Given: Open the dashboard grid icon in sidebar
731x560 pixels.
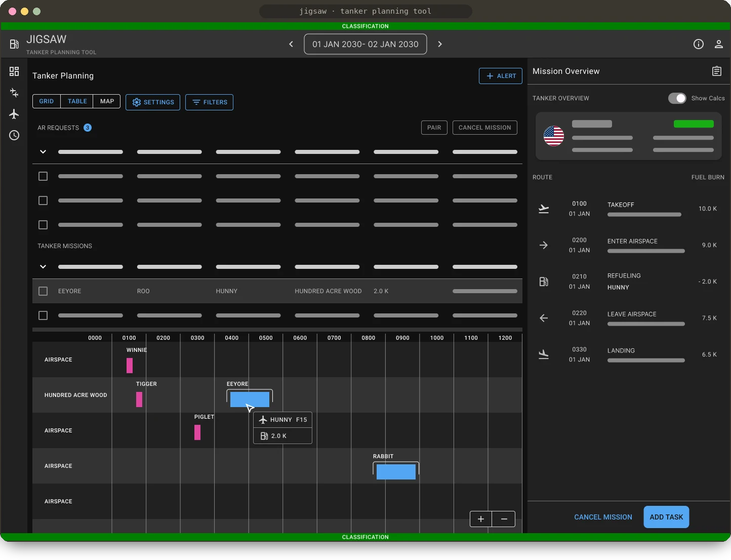Looking at the screenshot, I should coord(14,71).
